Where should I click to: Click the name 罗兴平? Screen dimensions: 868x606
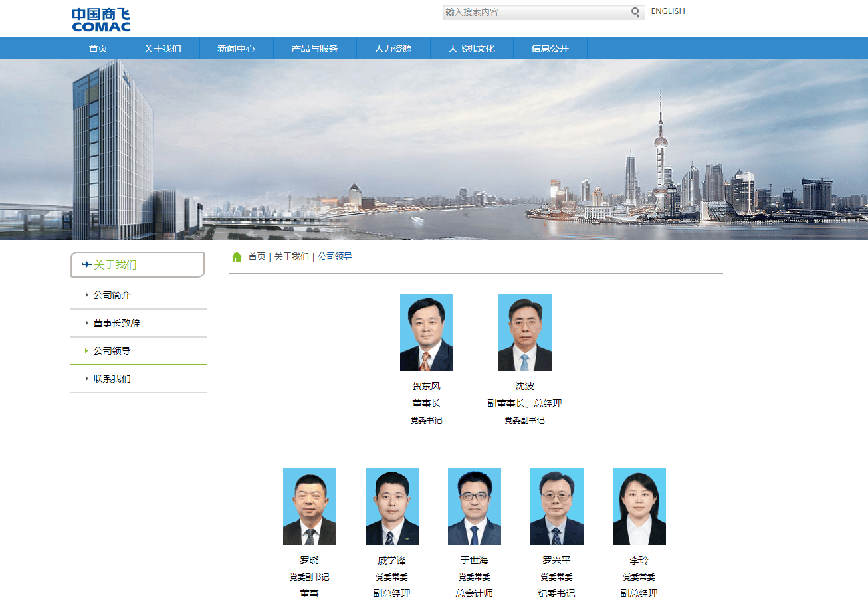[x=556, y=560]
